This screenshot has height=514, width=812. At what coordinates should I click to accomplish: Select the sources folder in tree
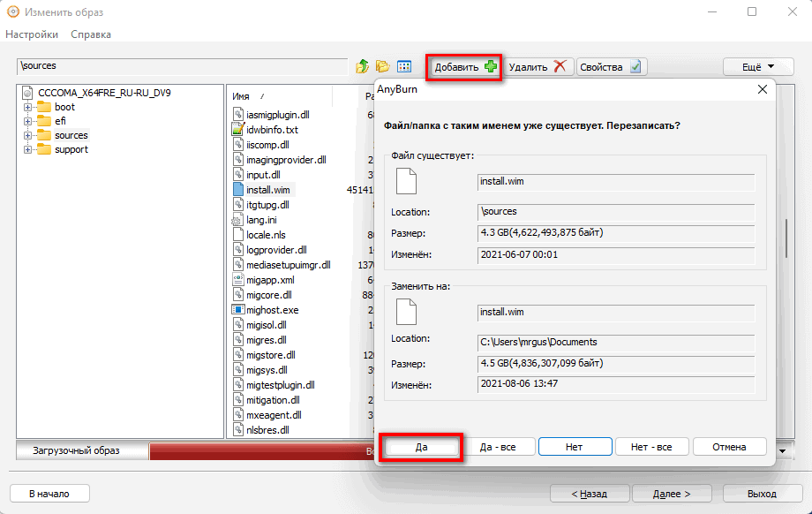[71, 135]
